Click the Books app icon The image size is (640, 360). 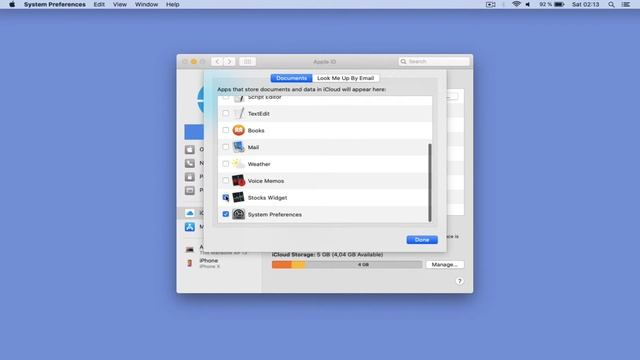coord(238,130)
